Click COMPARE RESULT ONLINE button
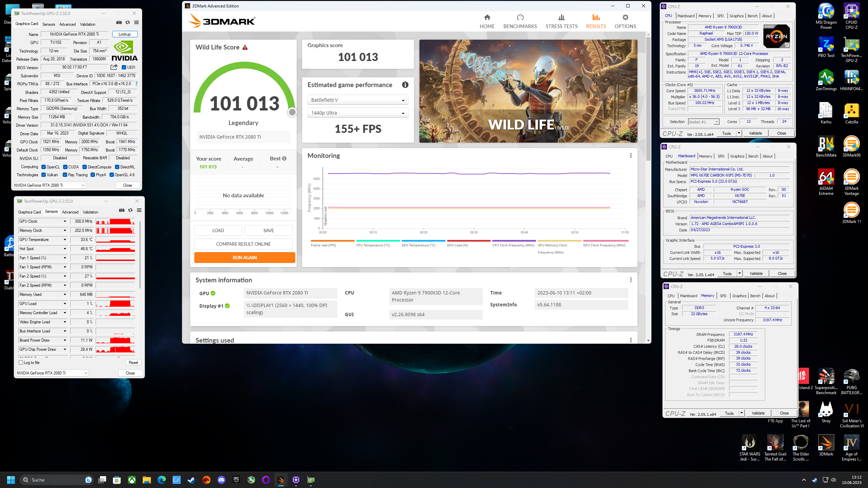Image resolution: width=868 pixels, height=488 pixels. pyautogui.click(x=243, y=244)
